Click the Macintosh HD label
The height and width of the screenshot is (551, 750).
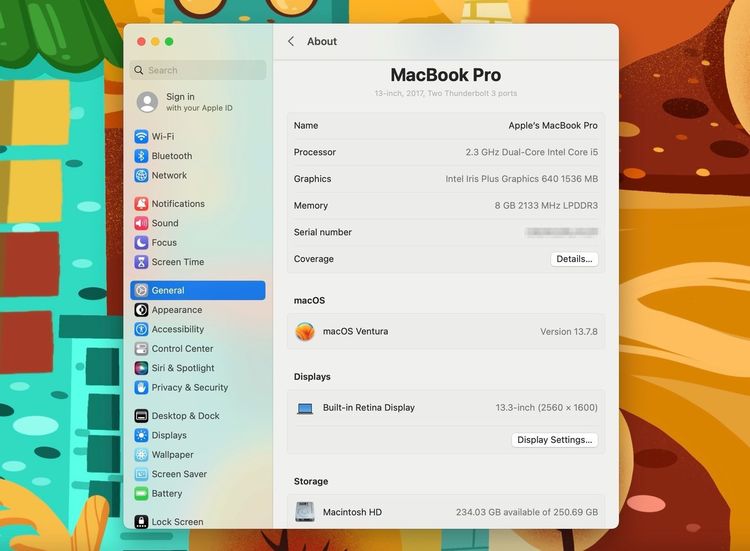[x=352, y=512]
